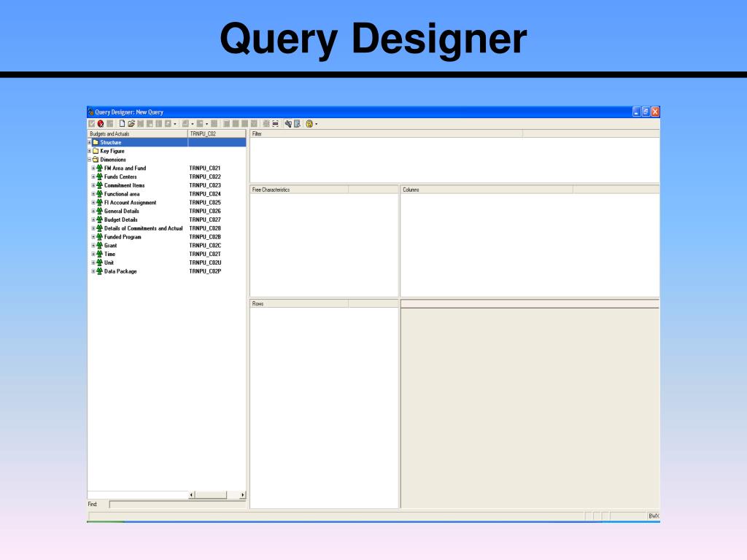Select the Budget Details tree label
The height and width of the screenshot is (560, 747).
coord(120,219)
